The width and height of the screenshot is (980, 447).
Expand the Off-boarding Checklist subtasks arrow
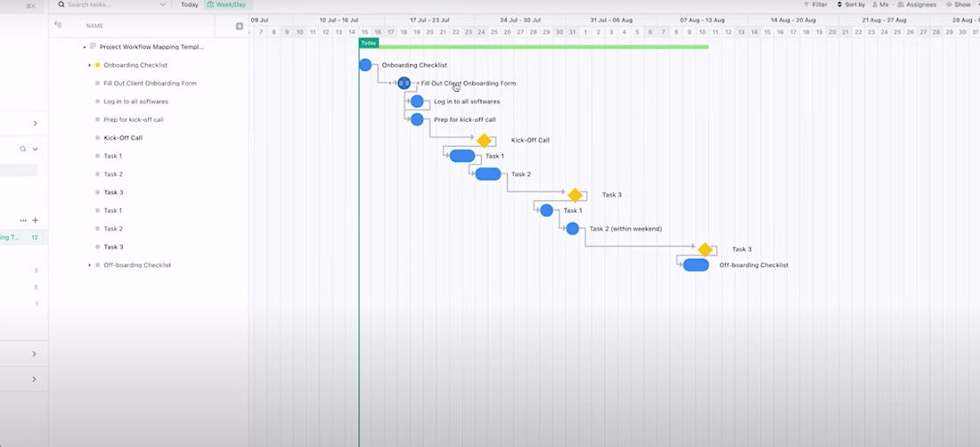tap(89, 265)
